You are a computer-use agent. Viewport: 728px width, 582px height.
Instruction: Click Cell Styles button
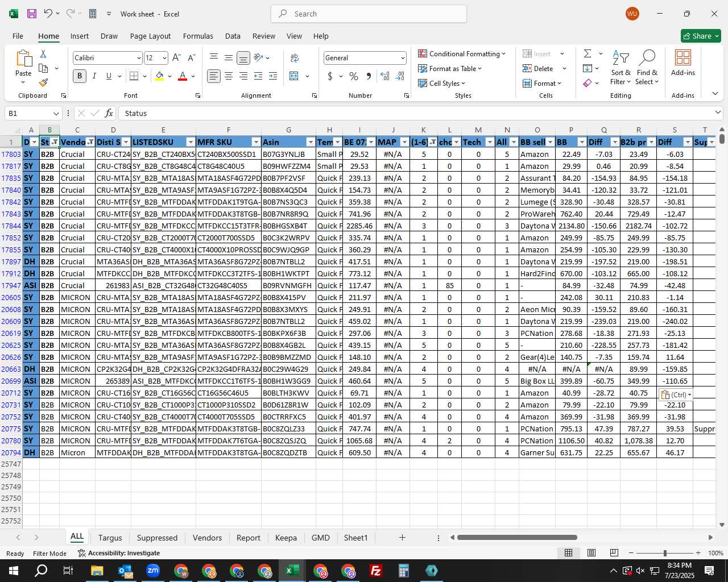442,84
